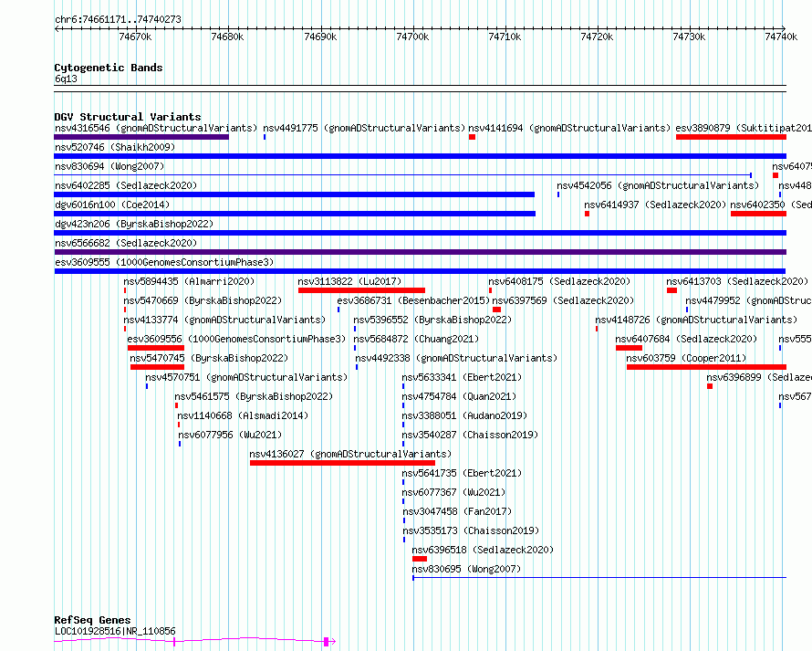The width and height of the screenshot is (812, 651).
Task: Open RefSeq gene LOC101928516|NR_110856
Action: 115,631
